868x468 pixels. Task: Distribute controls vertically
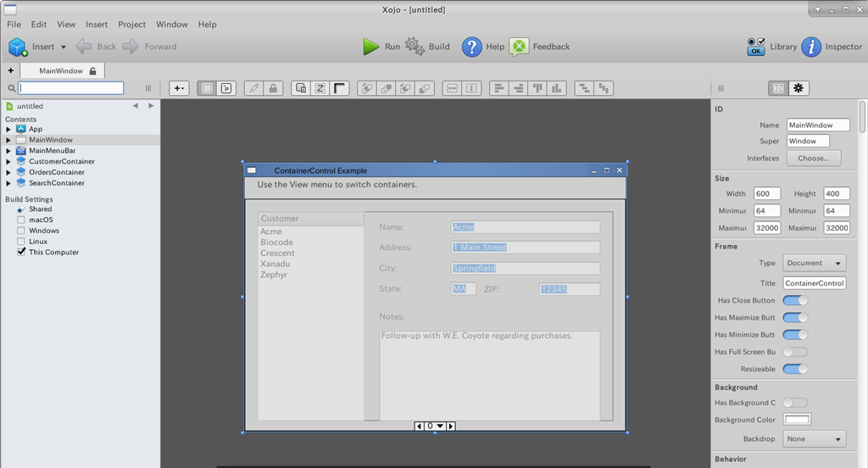(604, 88)
